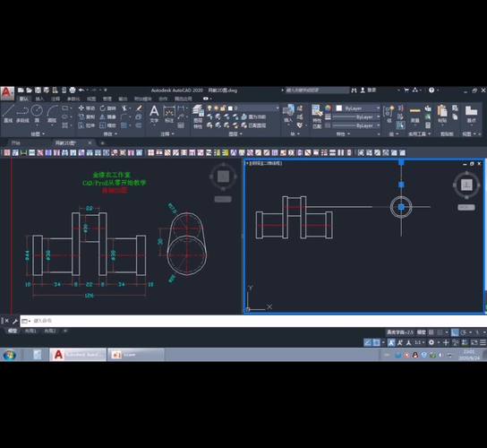Viewport: 487px width, 448px height.
Task: Select the Arc (圆弧) tool
Action: click(52, 114)
